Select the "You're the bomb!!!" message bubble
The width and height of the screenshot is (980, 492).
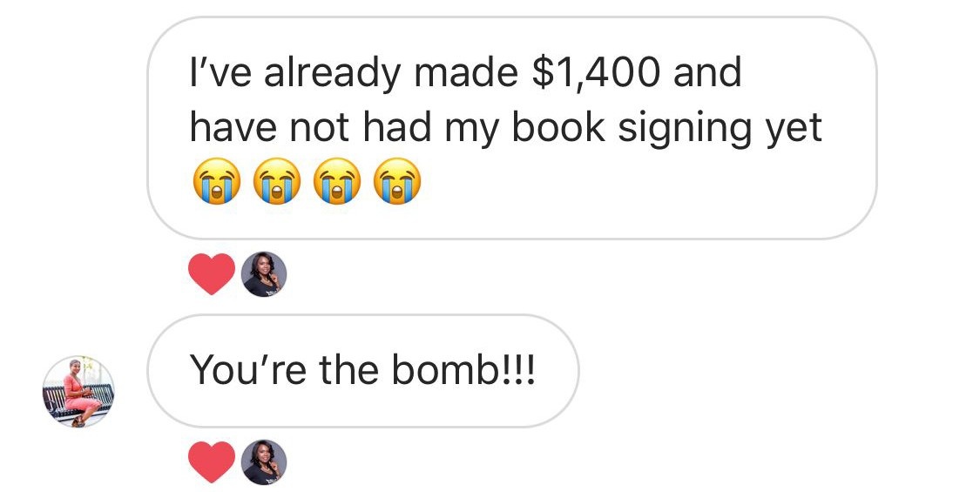pyautogui.click(x=363, y=371)
